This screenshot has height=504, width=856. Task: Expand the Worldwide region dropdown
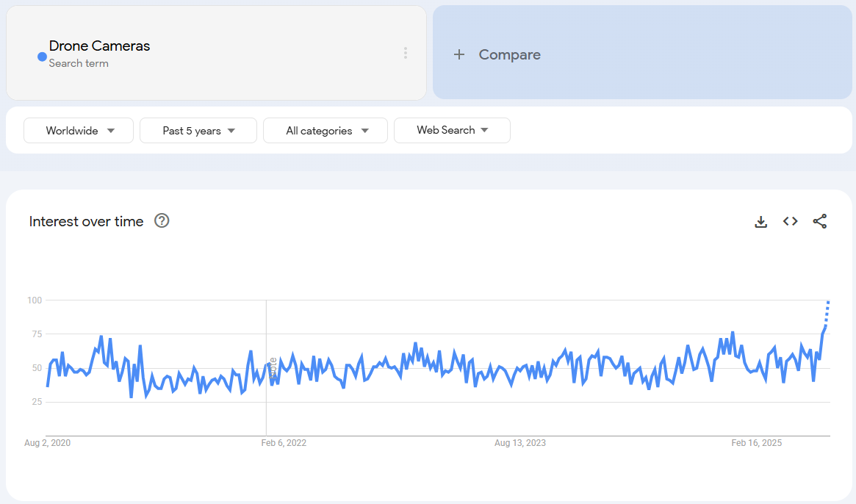pyautogui.click(x=79, y=131)
